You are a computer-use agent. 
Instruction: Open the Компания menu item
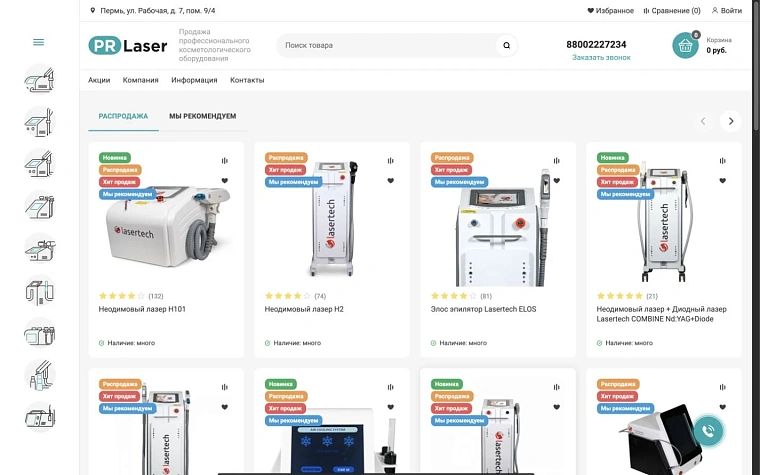(x=141, y=80)
